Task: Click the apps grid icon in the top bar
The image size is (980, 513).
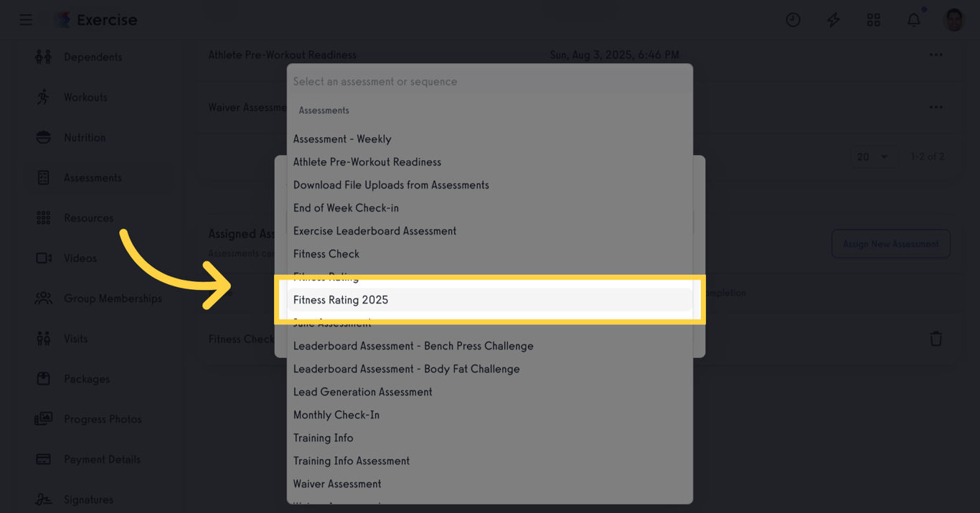Action: coord(873,19)
